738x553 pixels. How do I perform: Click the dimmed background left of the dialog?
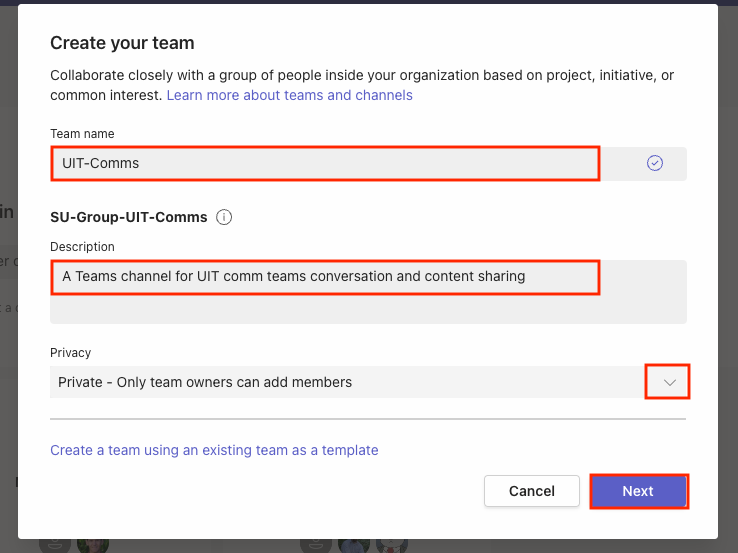pos(8,300)
